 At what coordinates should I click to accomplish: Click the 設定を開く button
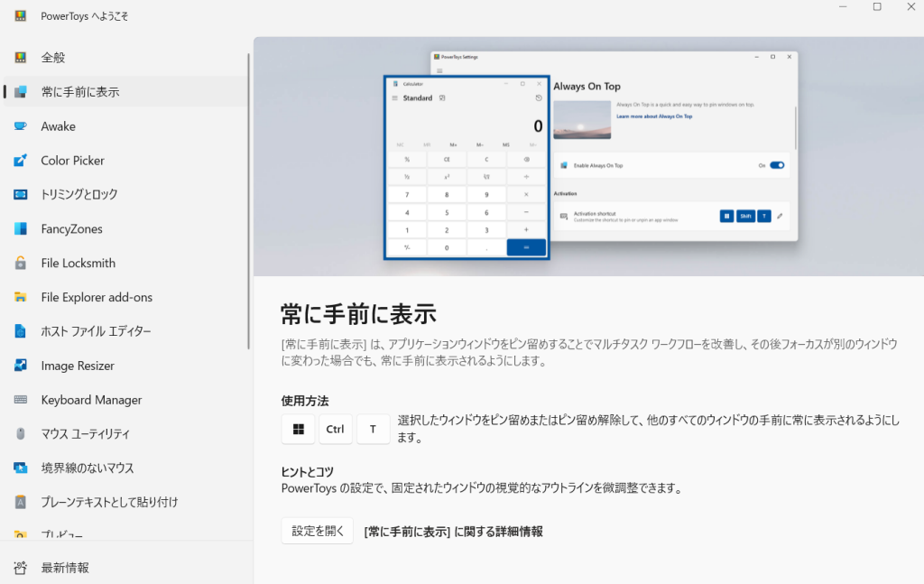point(317,531)
